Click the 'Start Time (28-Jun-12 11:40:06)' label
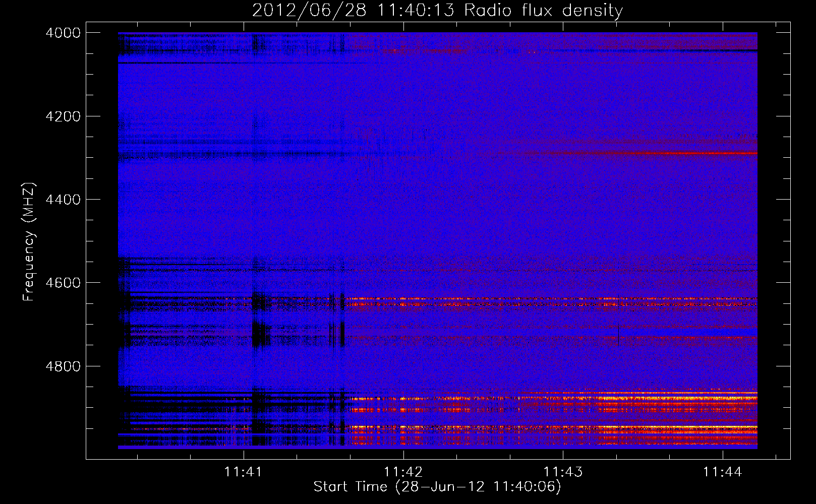Viewport: 816px width, 504px height. [437, 487]
